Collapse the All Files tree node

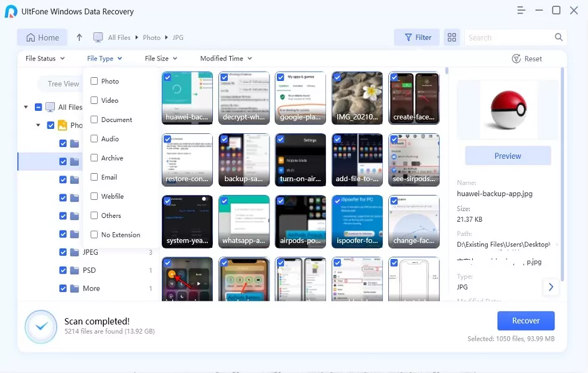click(x=26, y=107)
